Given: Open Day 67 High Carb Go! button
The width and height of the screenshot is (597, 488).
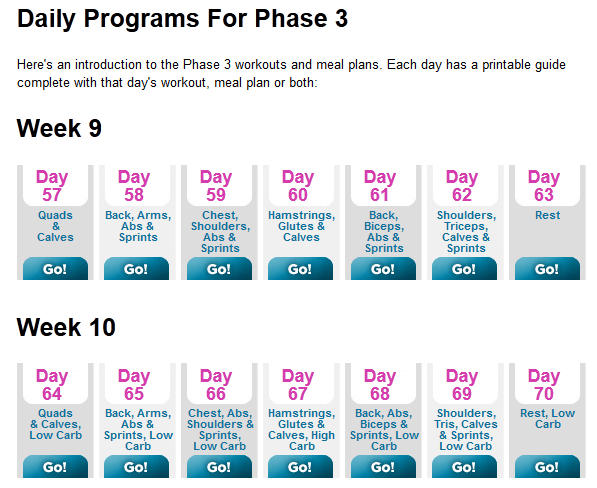Looking at the screenshot, I should 300,467.
